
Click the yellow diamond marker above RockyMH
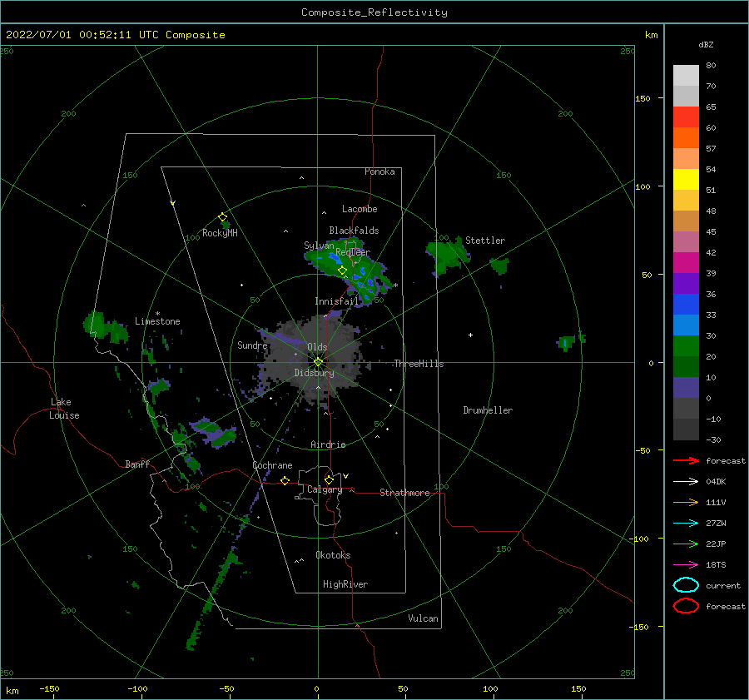coord(222,217)
